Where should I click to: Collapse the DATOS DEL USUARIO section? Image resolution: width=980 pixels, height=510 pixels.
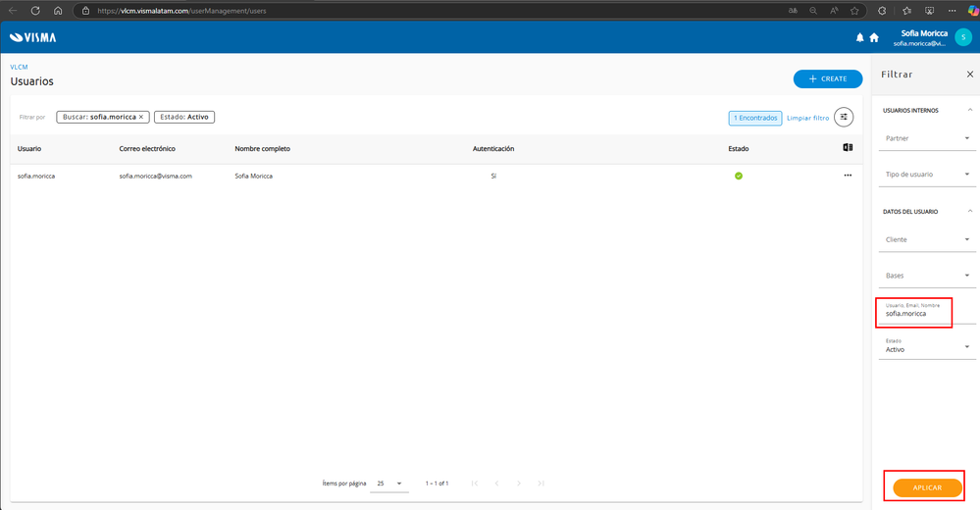(970, 211)
